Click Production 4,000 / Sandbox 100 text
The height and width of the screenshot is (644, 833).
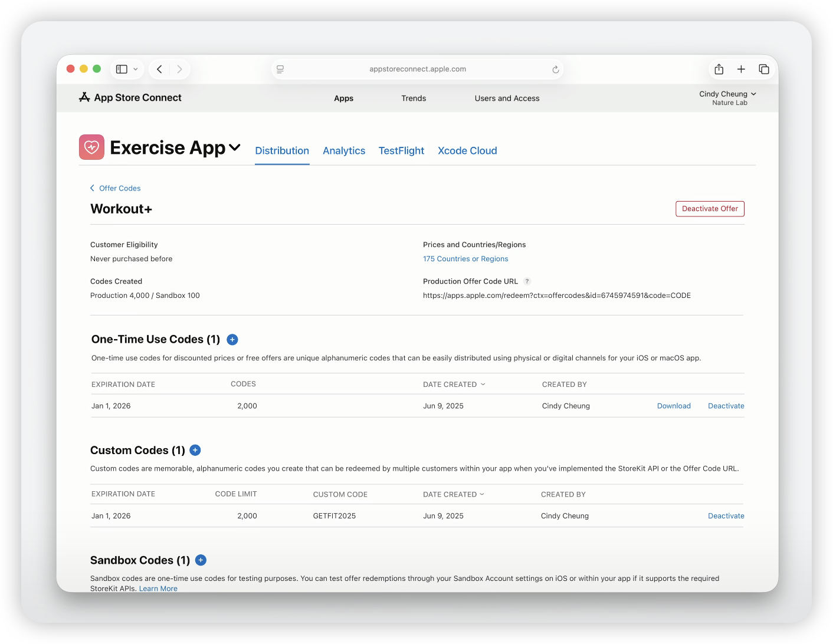click(x=145, y=295)
